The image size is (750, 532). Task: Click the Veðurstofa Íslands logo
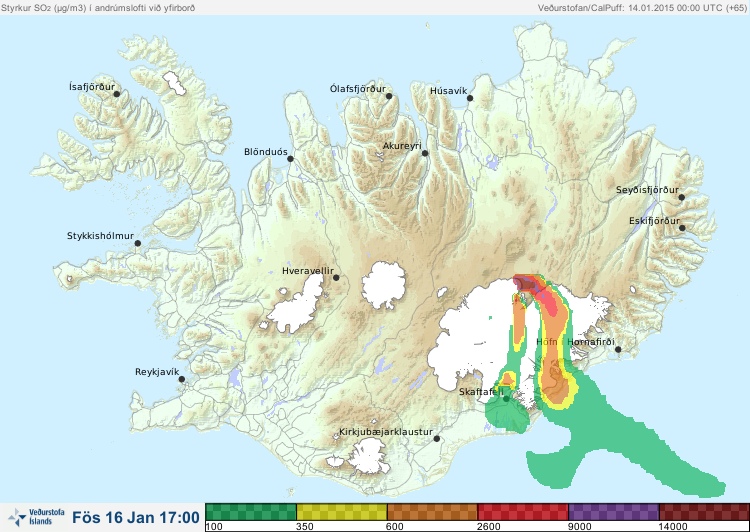click(36, 517)
